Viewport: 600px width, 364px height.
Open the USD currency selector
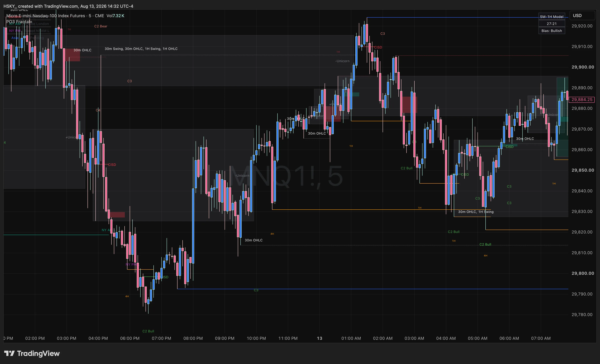click(x=582, y=16)
